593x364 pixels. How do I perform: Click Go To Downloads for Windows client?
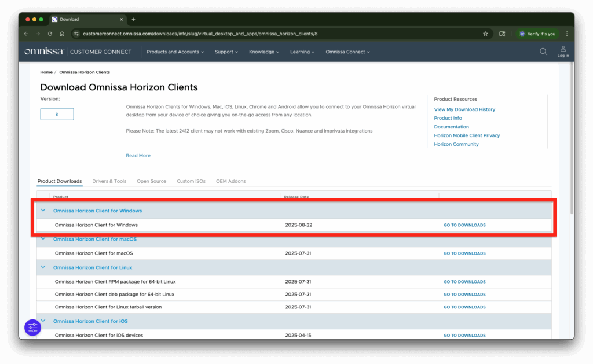pos(464,225)
